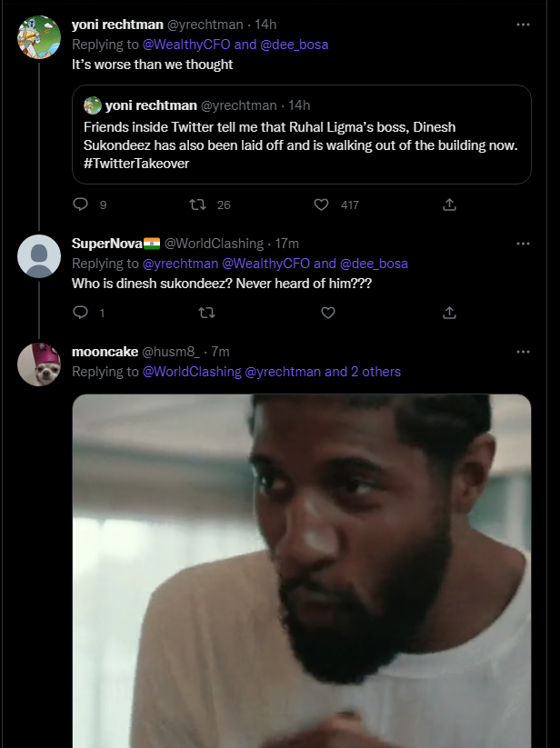The height and width of the screenshot is (748, 560).
Task: Open the GIF image in mooncake's reply
Action: pyautogui.click(x=302, y=571)
